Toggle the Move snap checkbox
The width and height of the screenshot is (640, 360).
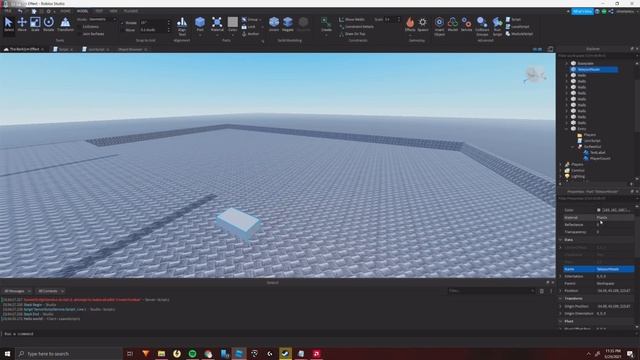122,30
